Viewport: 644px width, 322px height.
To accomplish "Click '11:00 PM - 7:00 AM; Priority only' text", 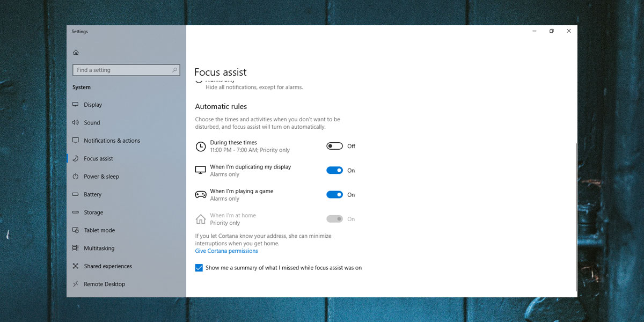I will pyautogui.click(x=250, y=150).
